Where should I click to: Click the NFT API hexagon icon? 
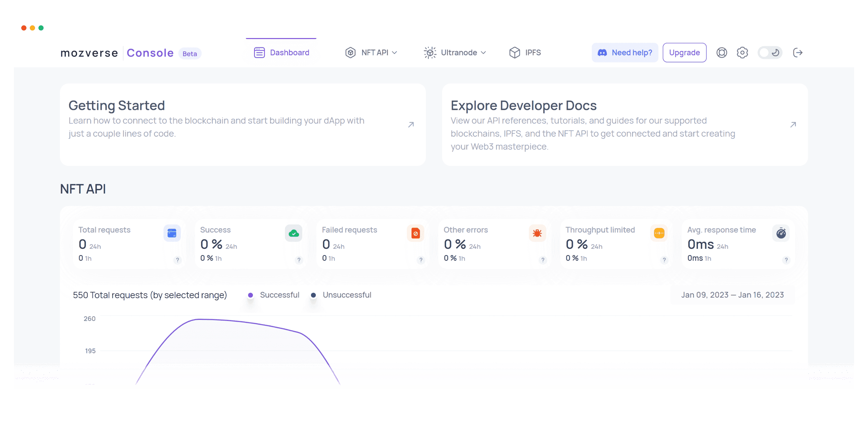point(350,53)
